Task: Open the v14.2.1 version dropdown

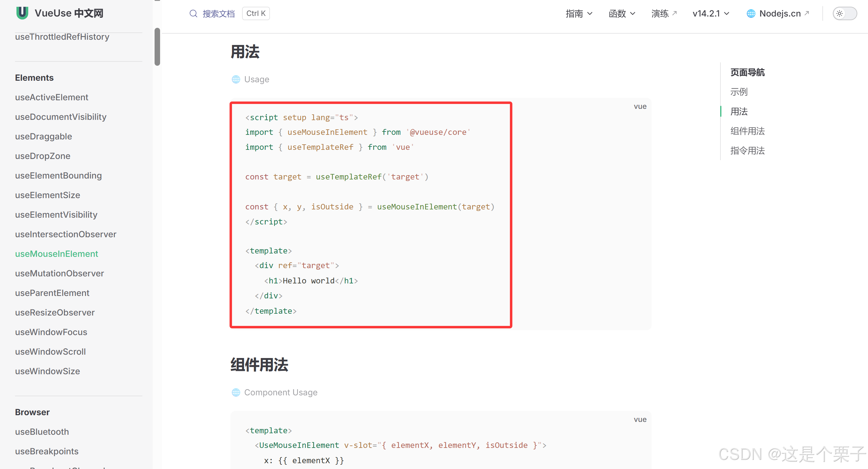Action: [x=711, y=13]
